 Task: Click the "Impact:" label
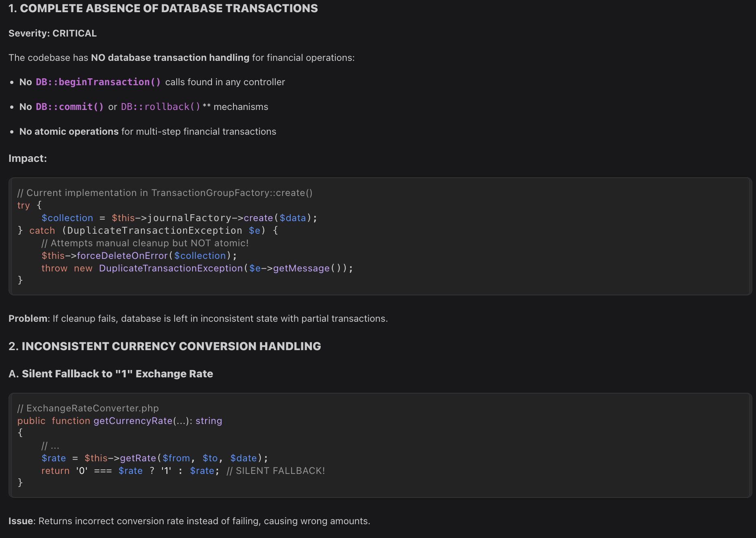(28, 158)
